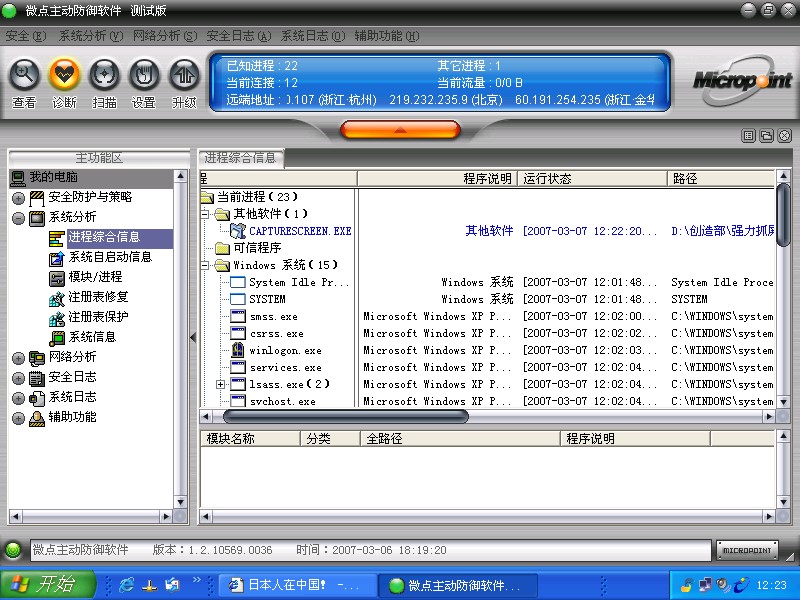Open the 安全日志(A) menu

point(239,36)
